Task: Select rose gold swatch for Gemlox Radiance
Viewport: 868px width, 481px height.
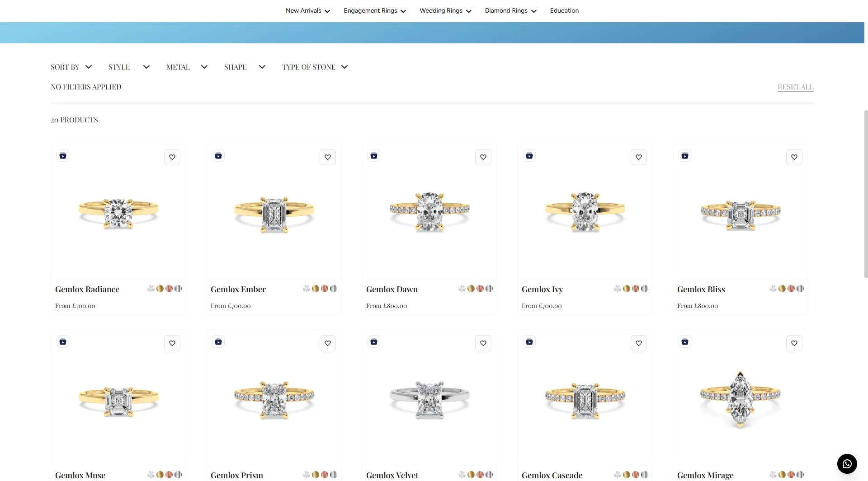Action: [x=169, y=289]
